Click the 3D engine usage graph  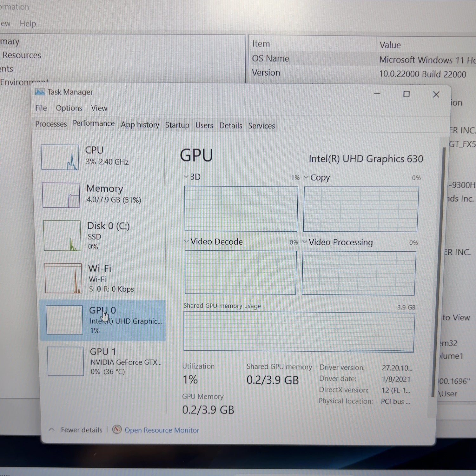pyautogui.click(x=241, y=209)
